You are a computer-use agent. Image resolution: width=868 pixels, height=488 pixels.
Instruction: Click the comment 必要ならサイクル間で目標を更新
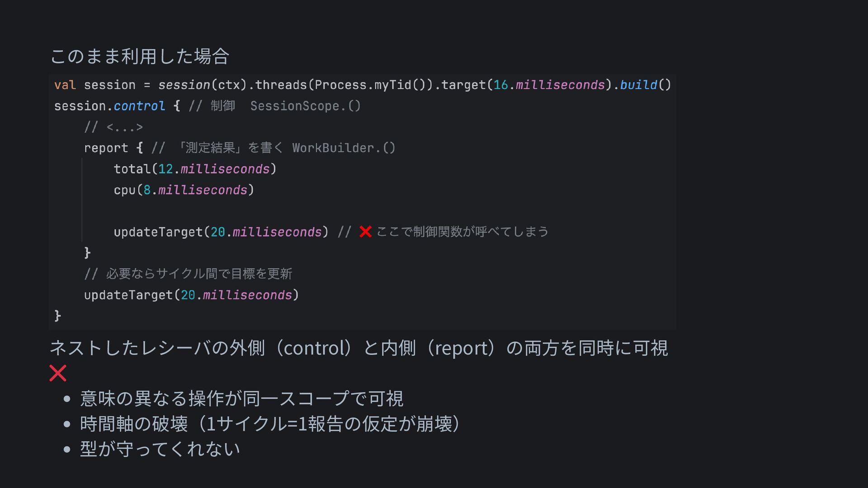pos(199,274)
